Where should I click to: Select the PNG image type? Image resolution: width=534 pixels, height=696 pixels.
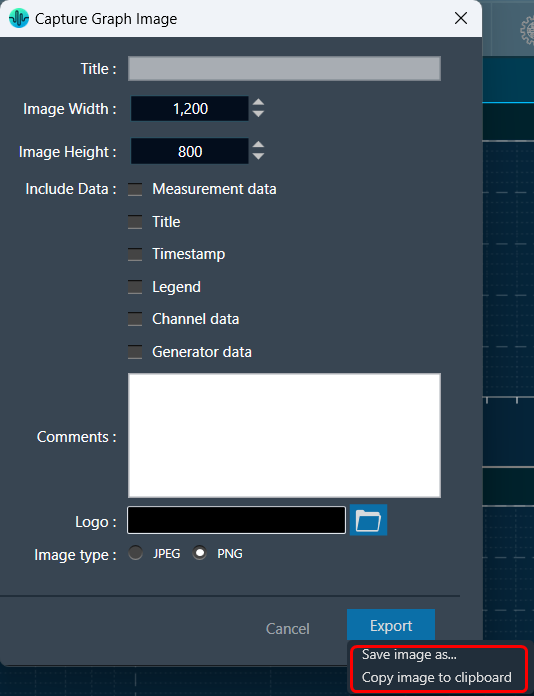[x=200, y=553]
